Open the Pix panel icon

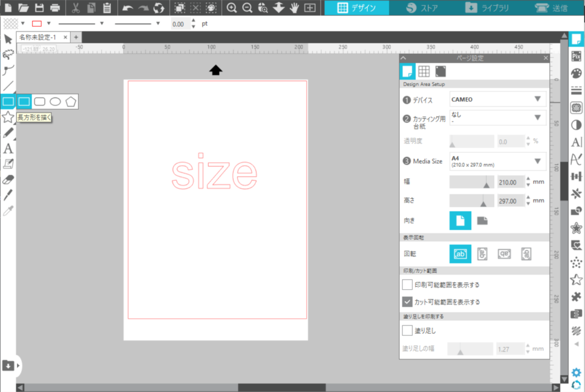click(x=576, y=56)
